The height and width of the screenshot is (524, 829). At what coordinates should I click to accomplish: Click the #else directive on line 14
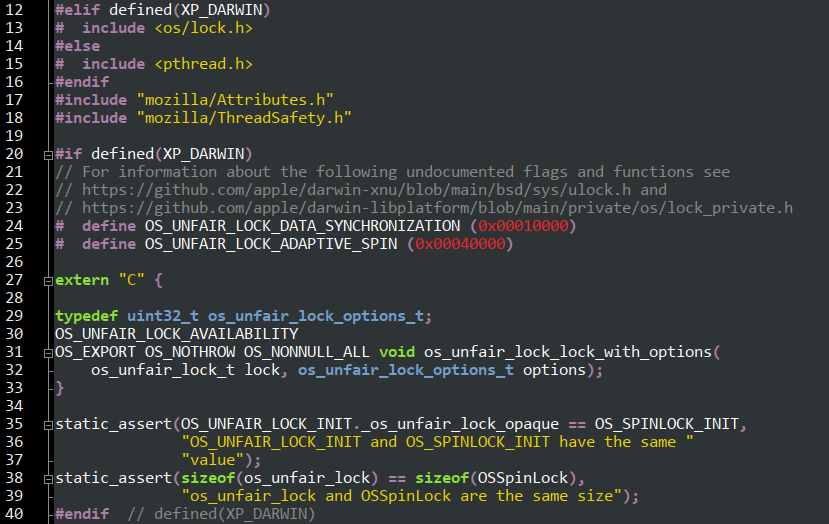[x=78, y=46]
